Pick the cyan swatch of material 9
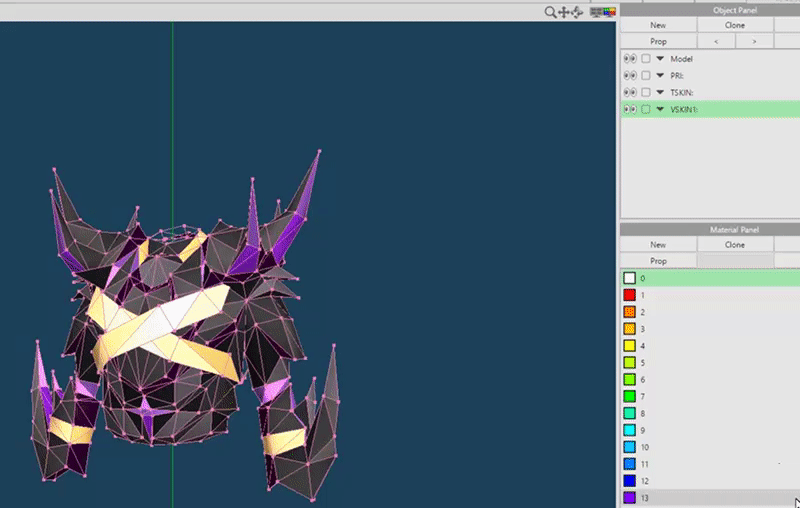 (630, 430)
